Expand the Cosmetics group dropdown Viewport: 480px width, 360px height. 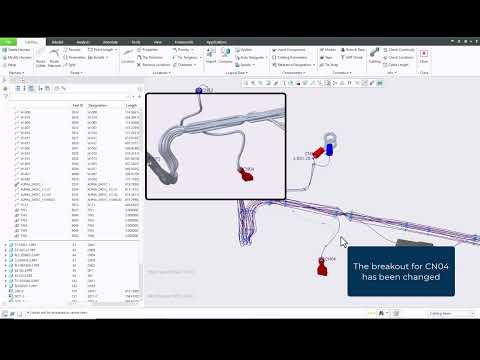tap(342, 73)
